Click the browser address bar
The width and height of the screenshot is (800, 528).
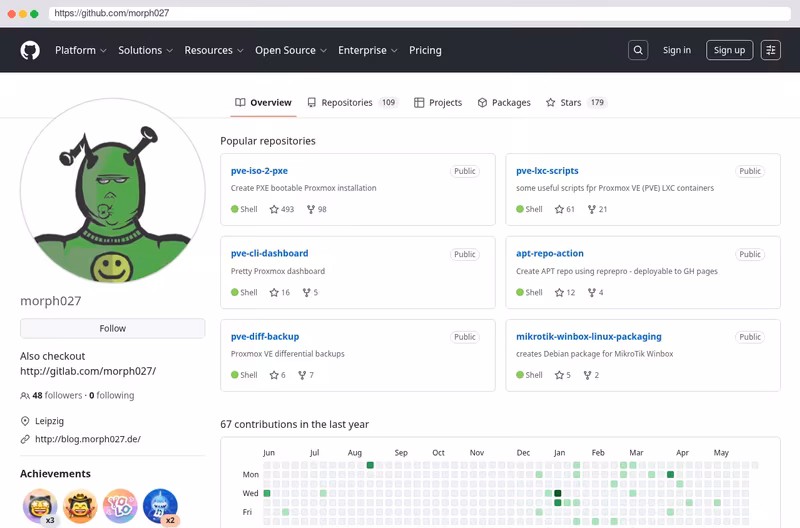click(x=419, y=13)
